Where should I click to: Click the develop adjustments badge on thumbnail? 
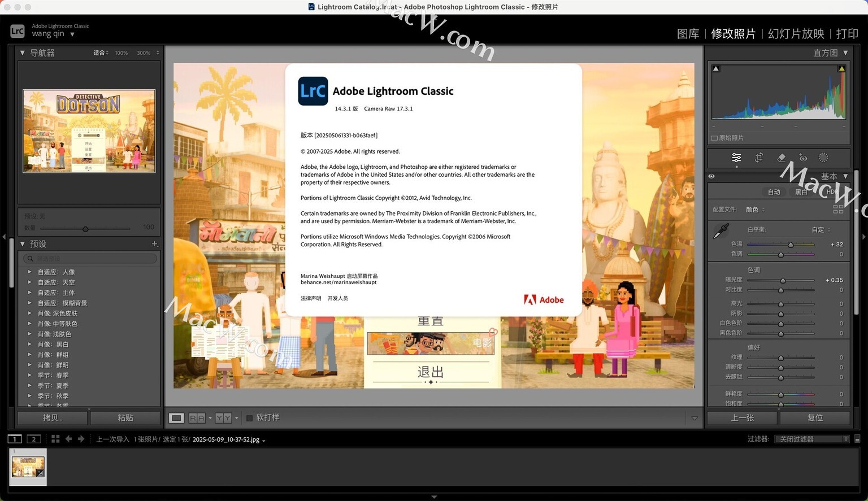point(41,473)
